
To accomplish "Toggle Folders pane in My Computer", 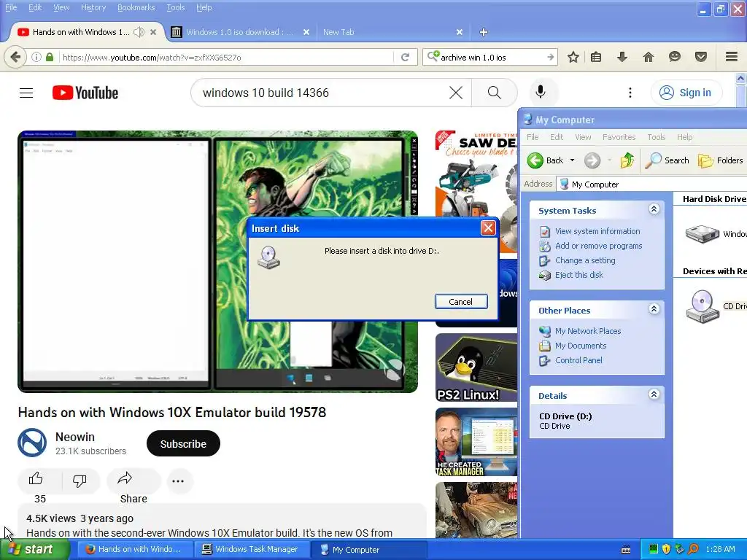I will 720,160.
